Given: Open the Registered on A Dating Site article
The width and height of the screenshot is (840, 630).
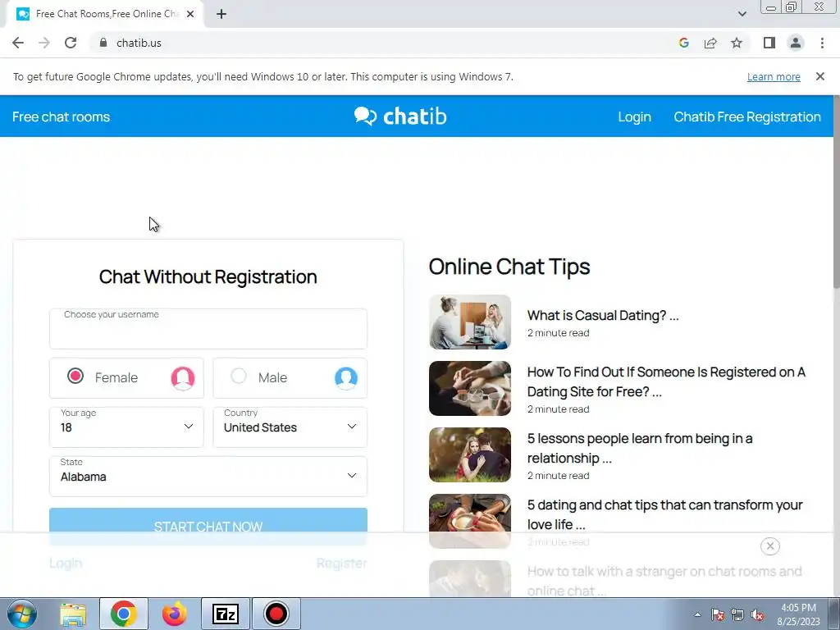Looking at the screenshot, I should click(x=666, y=381).
